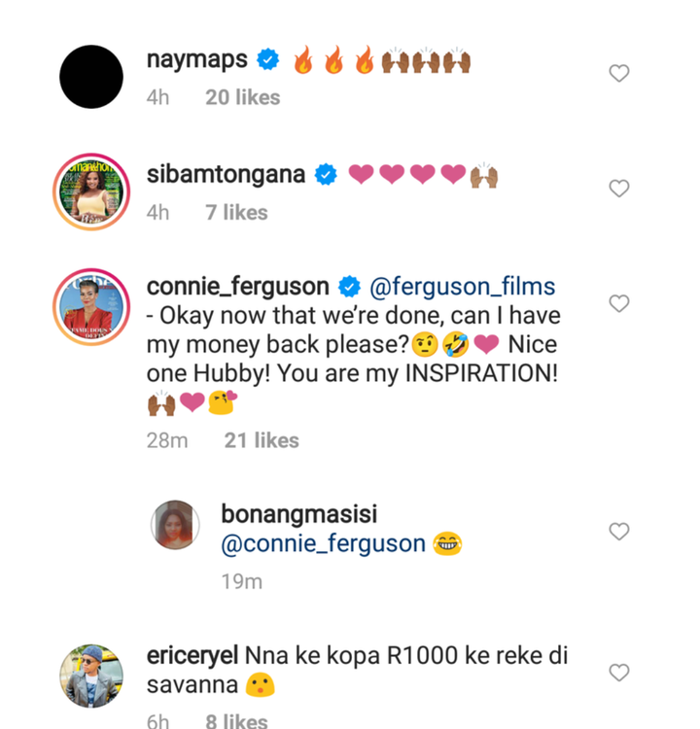700x729 pixels.
Task: Open ericeryel's profile avatar
Action: pos(91,676)
